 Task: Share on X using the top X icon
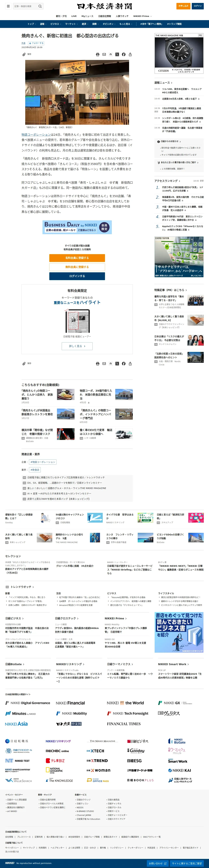(x=117, y=54)
